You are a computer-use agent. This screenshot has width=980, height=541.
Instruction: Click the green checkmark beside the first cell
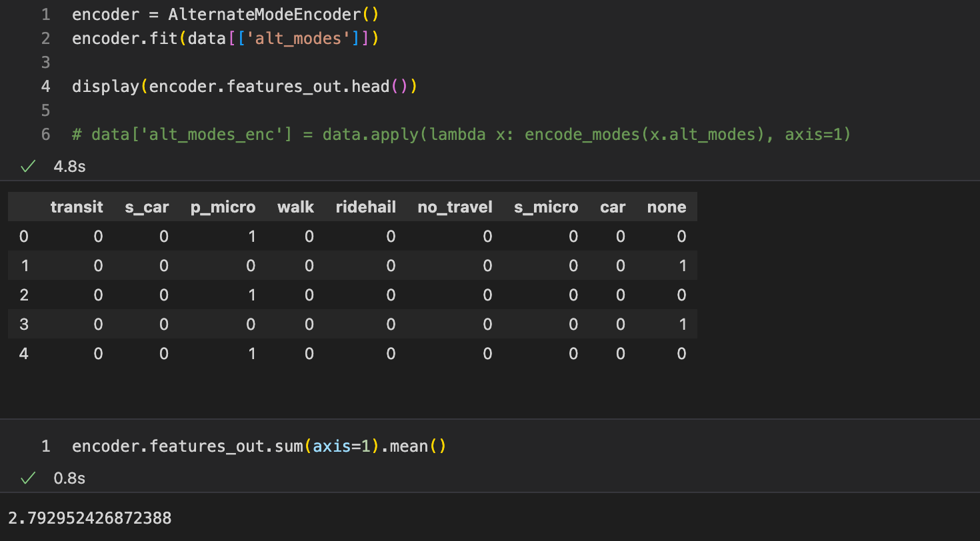pos(27,166)
